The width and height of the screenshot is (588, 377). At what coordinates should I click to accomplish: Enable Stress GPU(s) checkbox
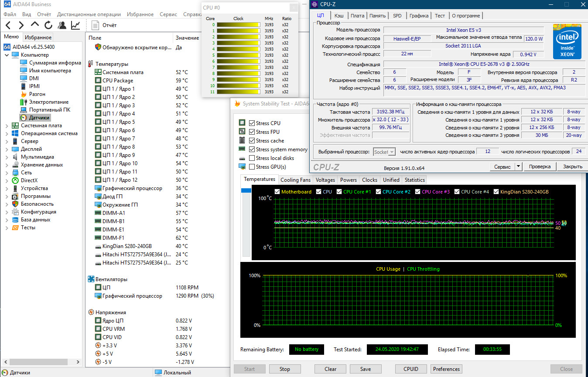point(252,167)
